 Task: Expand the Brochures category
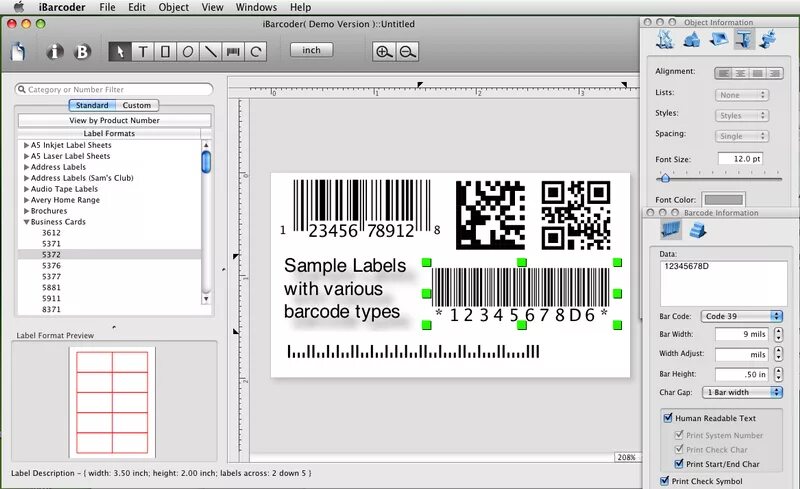click(x=27, y=211)
